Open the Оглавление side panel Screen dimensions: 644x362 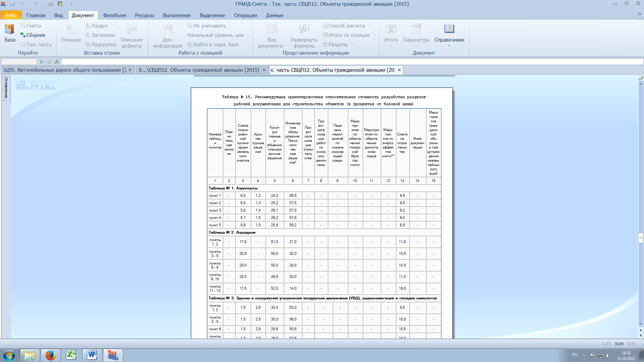6,88
